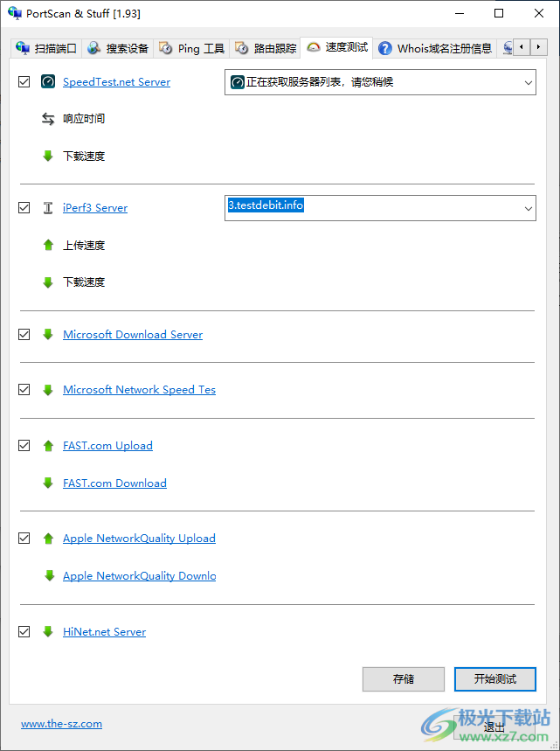Click the iPerf3 download speed arrow icon
Screen dimensions: 560x751
tap(48, 282)
